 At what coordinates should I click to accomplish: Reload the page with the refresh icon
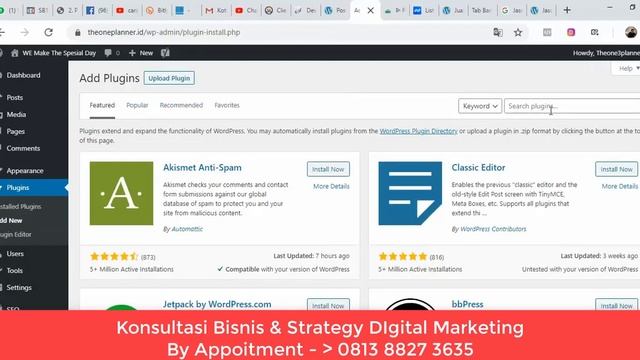click(x=49, y=32)
